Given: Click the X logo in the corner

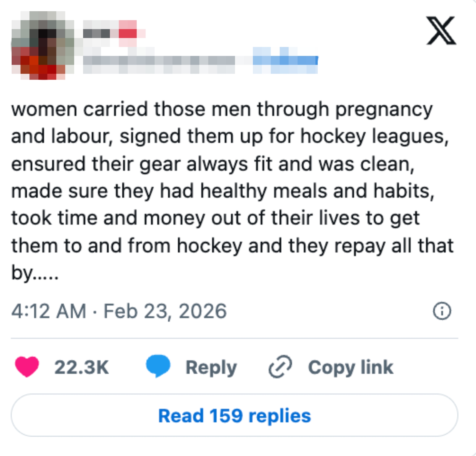Looking at the screenshot, I should coord(441,31).
